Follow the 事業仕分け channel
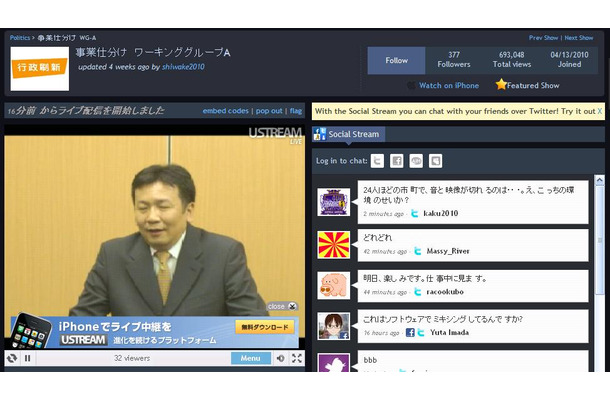 pos(396,60)
